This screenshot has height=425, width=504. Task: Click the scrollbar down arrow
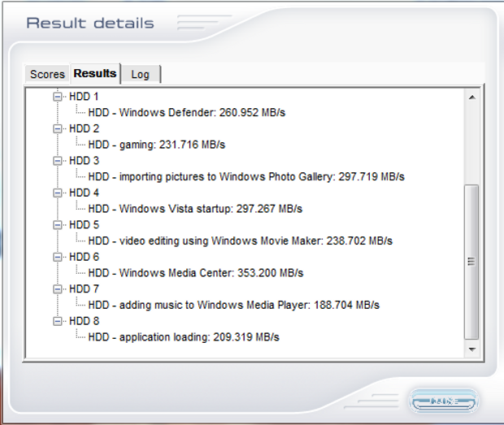point(471,349)
